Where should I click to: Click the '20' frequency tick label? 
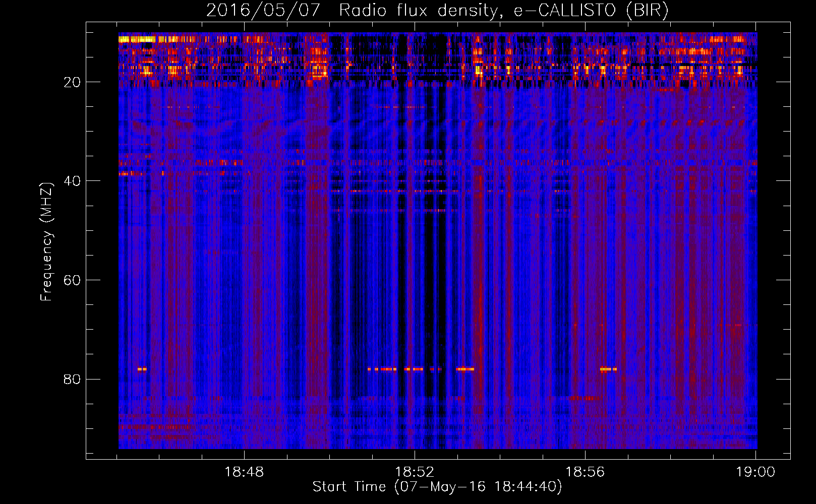click(x=72, y=82)
